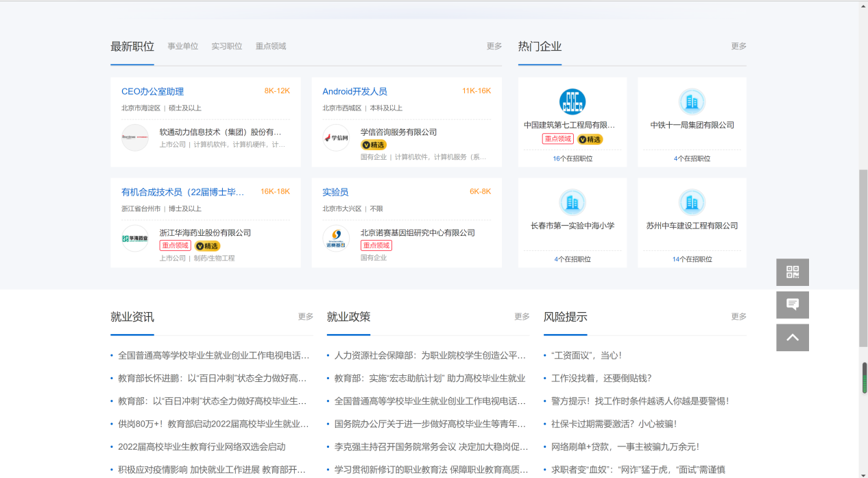Image resolution: width=868 pixels, height=478 pixels.
Task: Click the 长春市第一实验中海小学 building icon
Action: pyautogui.click(x=572, y=202)
